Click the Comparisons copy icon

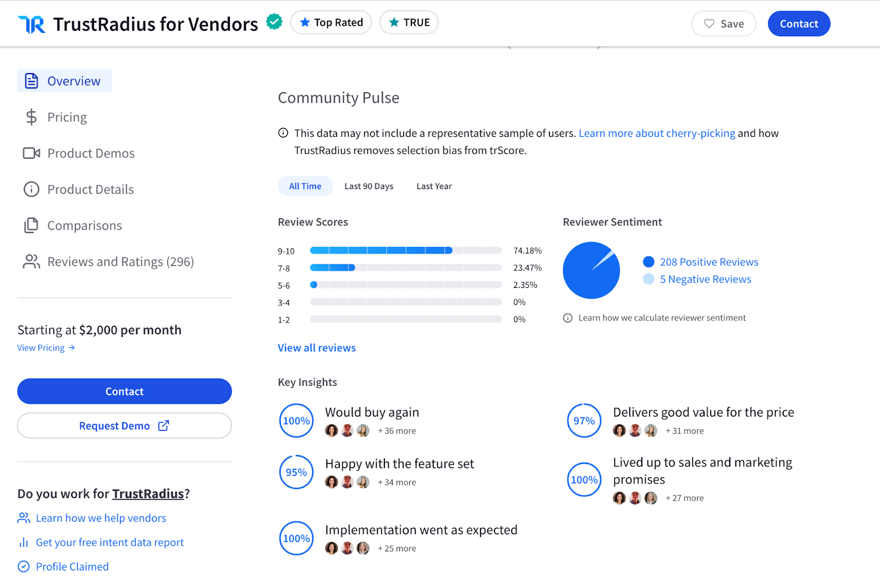31,225
